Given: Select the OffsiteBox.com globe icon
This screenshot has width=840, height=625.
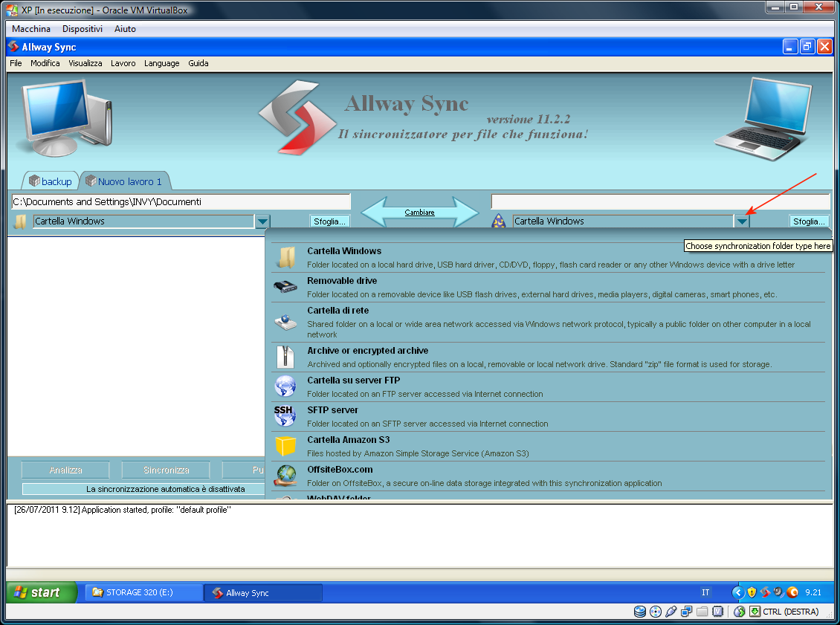Looking at the screenshot, I should coord(287,476).
